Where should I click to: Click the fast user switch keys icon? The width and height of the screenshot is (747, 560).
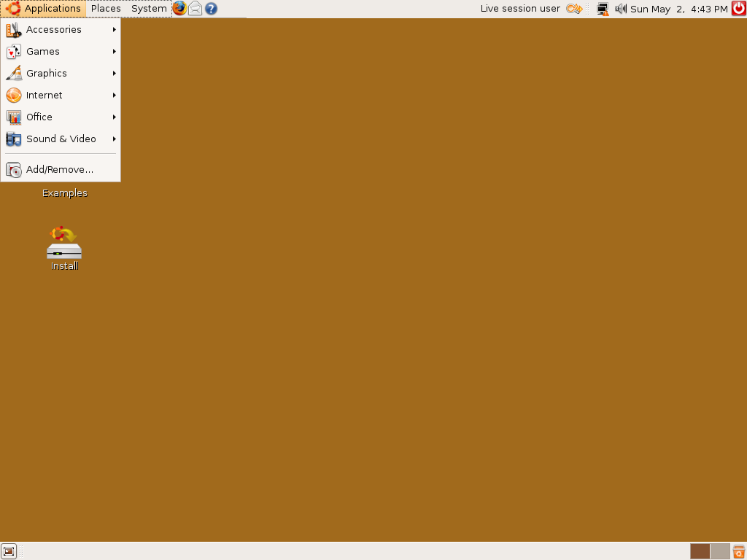575,8
